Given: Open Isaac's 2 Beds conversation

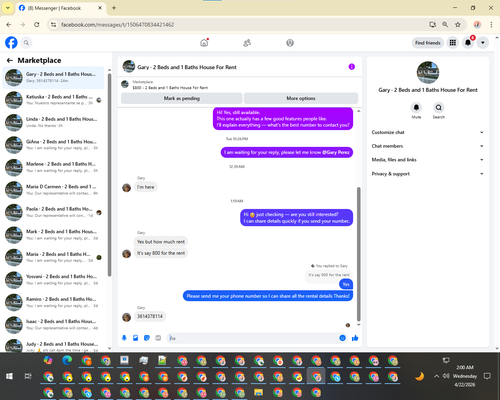Looking at the screenshot, I should [53, 324].
